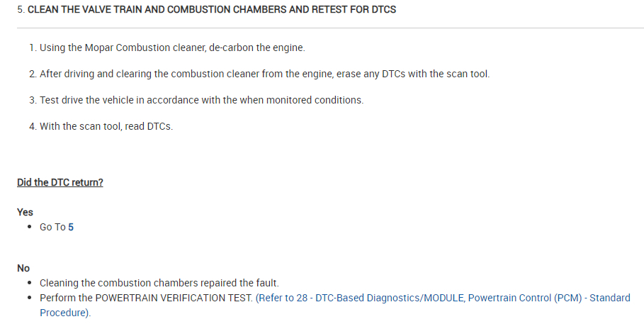The width and height of the screenshot is (644, 324).
Task: Click the bullet point beside "Go To 5"
Action: pyautogui.click(x=28, y=227)
